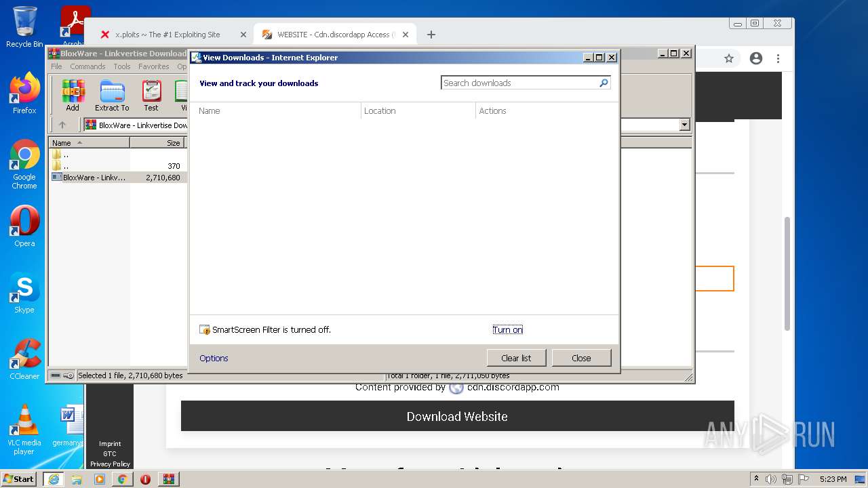Open the WinRAR address path dropdown

click(684, 125)
